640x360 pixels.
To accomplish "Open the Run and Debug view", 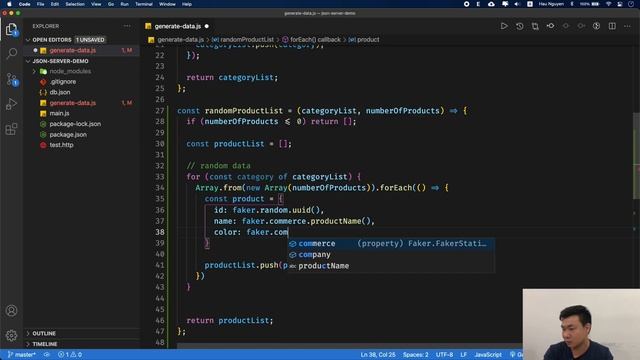I will (11, 104).
